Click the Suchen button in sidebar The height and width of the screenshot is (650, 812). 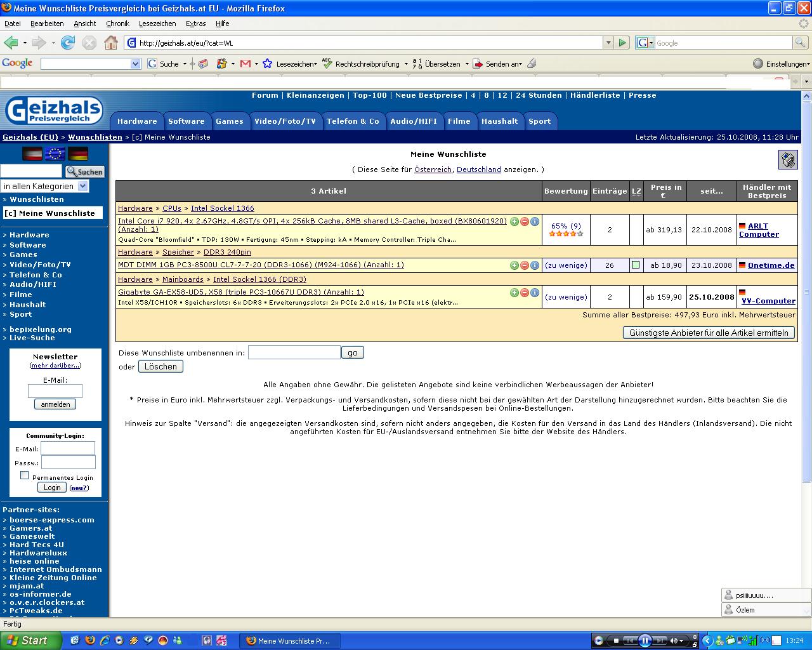click(85, 171)
